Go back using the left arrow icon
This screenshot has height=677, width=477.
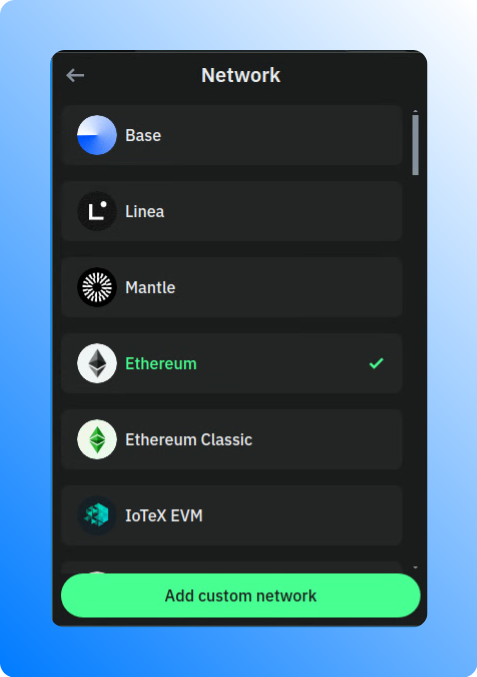pos(75,75)
